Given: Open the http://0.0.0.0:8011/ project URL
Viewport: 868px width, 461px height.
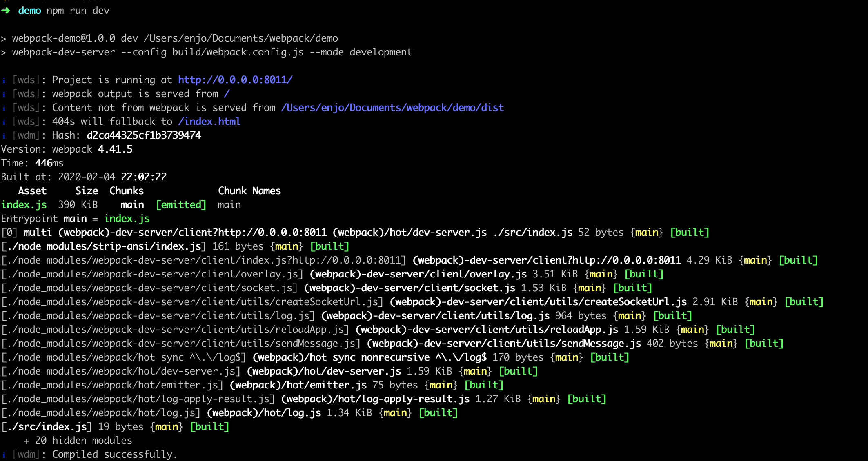Looking at the screenshot, I should tap(235, 80).
